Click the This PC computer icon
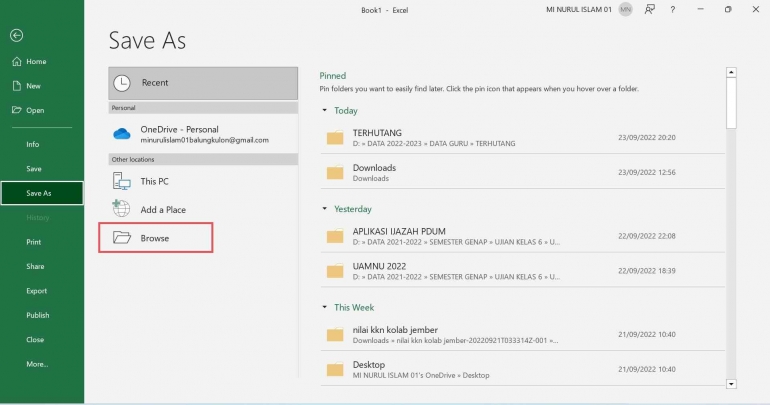The height and width of the screenshot is (405, 770). tap(121, 181)
